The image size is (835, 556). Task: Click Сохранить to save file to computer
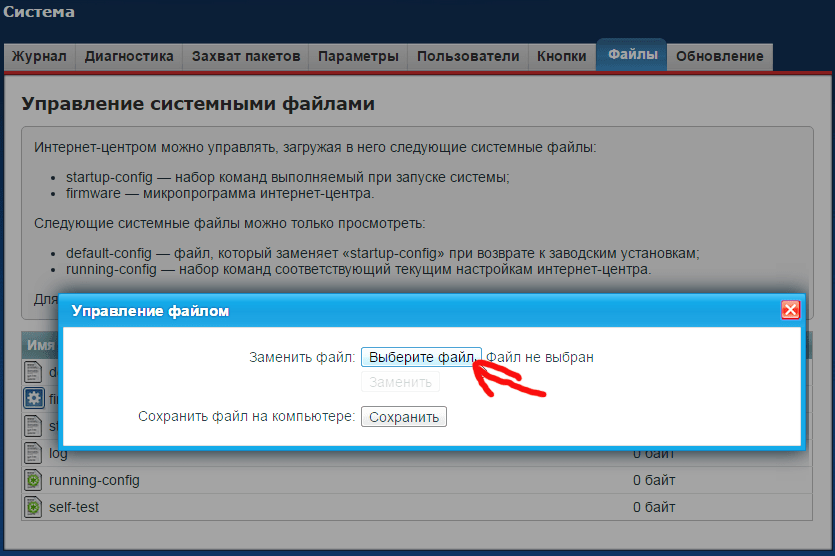click(x=404, y=417)
